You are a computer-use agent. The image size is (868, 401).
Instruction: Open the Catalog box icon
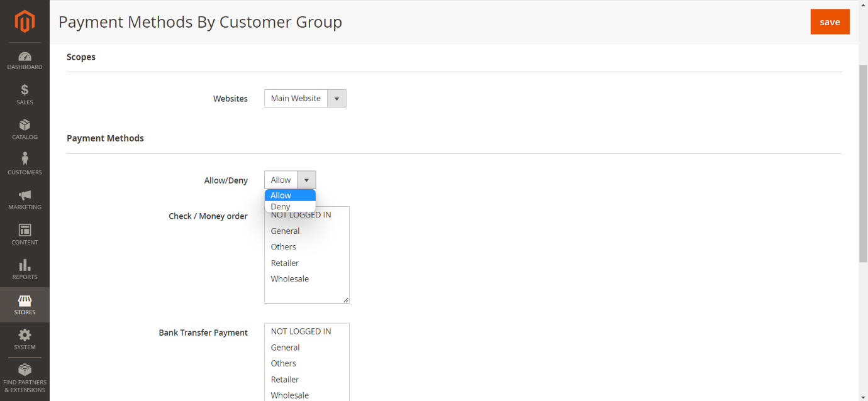25,125
